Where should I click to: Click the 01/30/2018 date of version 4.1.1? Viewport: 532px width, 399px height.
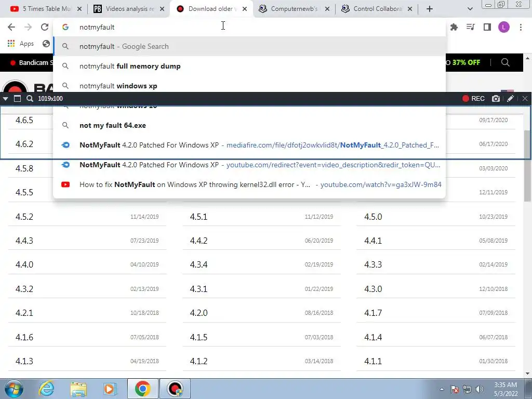click(x=494, y=361)
